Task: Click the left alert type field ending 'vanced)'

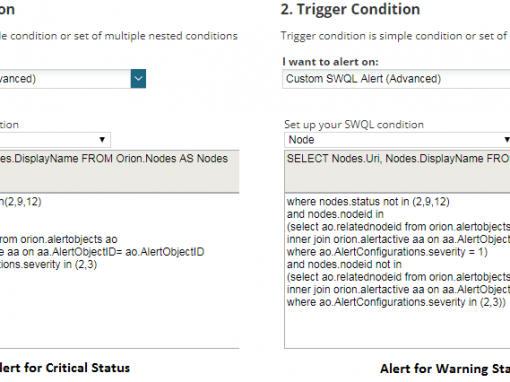Action: [x=65, y=79]
